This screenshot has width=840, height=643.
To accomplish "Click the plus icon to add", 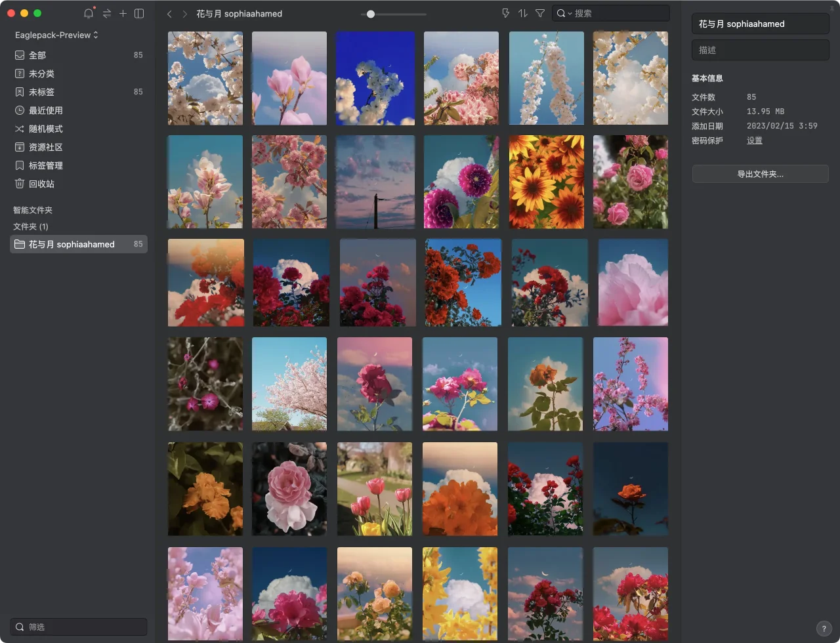I will (123, 14).
